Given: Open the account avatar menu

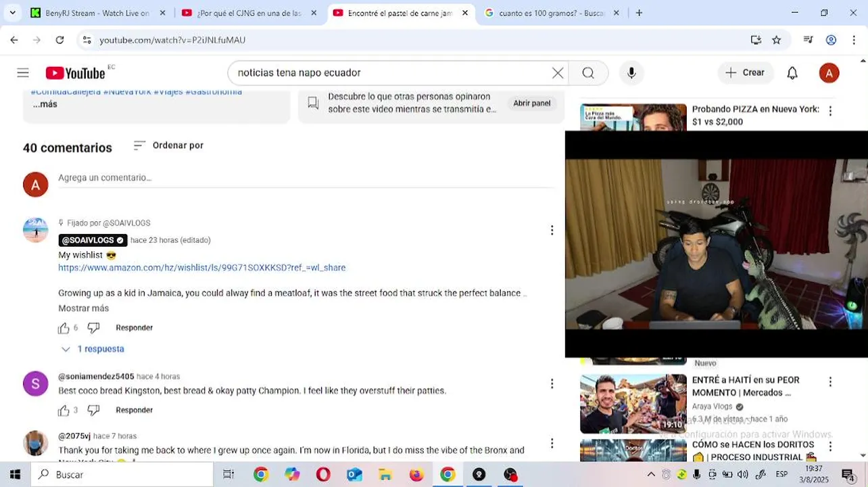Looking at the screenshot, I should tap(829, 73).
